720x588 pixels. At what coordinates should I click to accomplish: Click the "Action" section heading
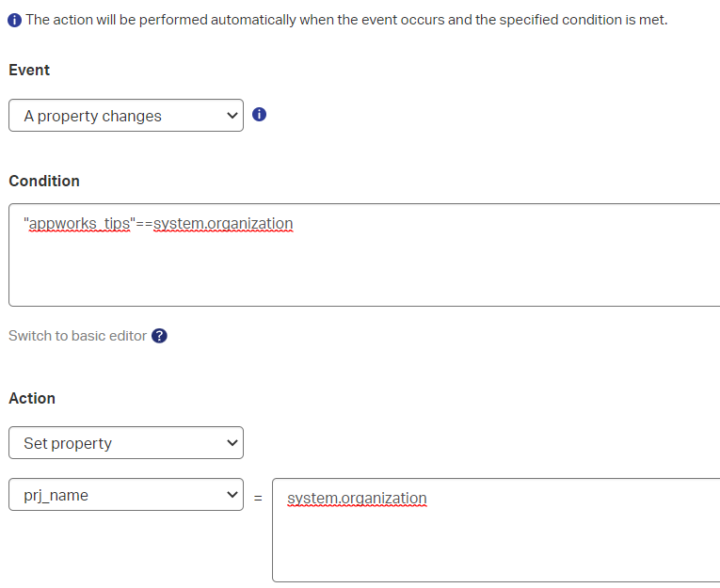click(x=32, y=398)
